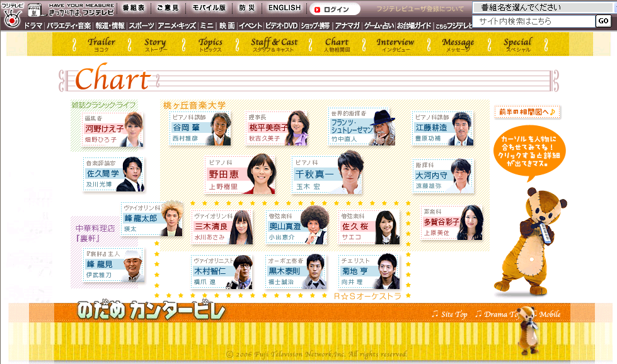The width and height of the screenshot is (617, 364).
Task: Open the アニメ・キッズ category menu
Action: coord(176,26)
